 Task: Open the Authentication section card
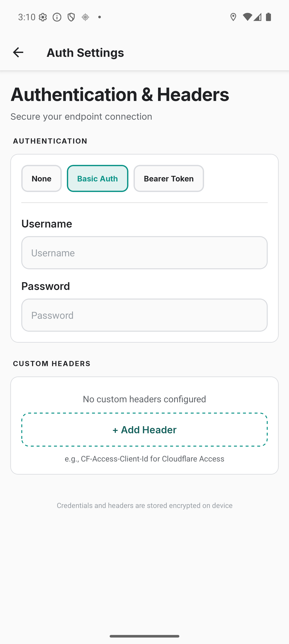click(144, 248)
